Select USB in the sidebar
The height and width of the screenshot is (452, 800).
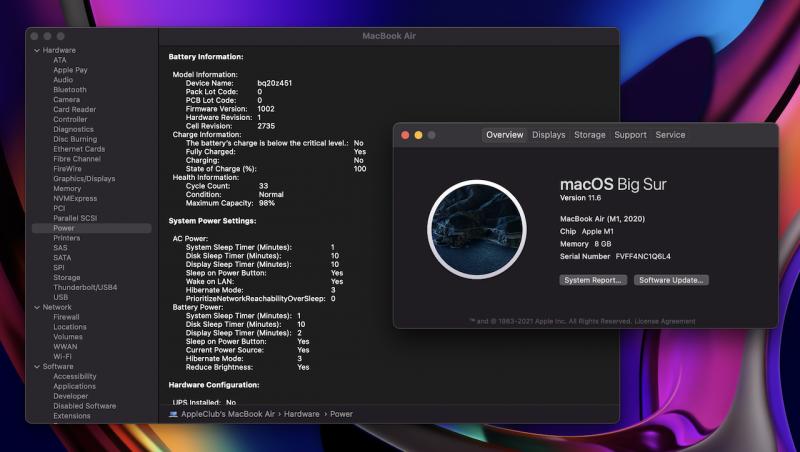[61, 297]
